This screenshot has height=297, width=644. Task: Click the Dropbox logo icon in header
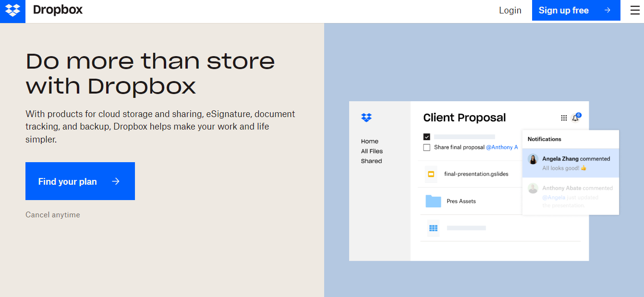click(12, 11)
